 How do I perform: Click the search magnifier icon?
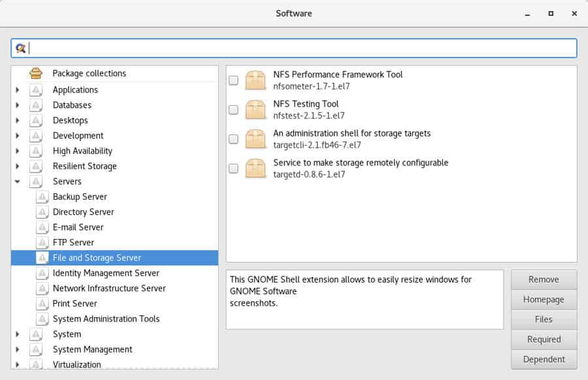point(20,48)
